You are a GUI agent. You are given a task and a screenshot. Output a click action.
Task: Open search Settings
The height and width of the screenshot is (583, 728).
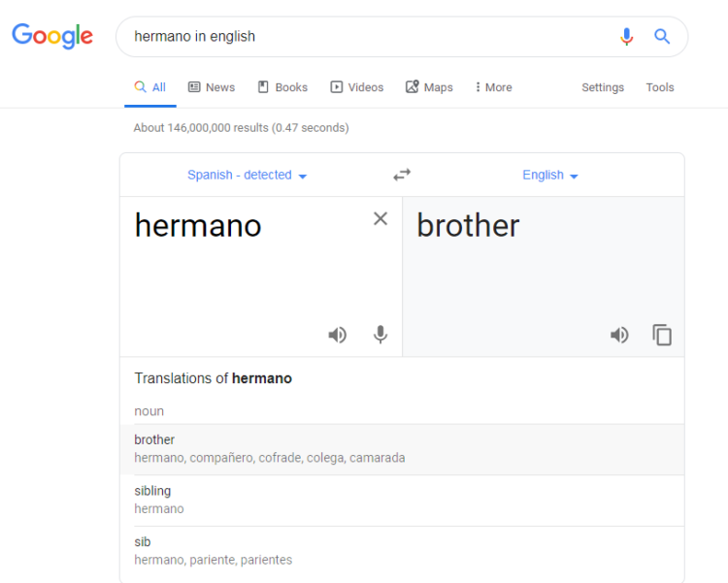pos(603,87)
